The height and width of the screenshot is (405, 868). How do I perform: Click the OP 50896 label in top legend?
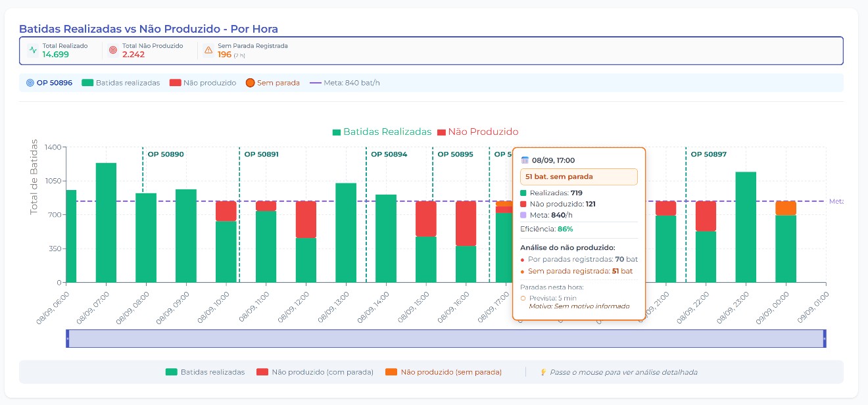click(x=55, y=83)
